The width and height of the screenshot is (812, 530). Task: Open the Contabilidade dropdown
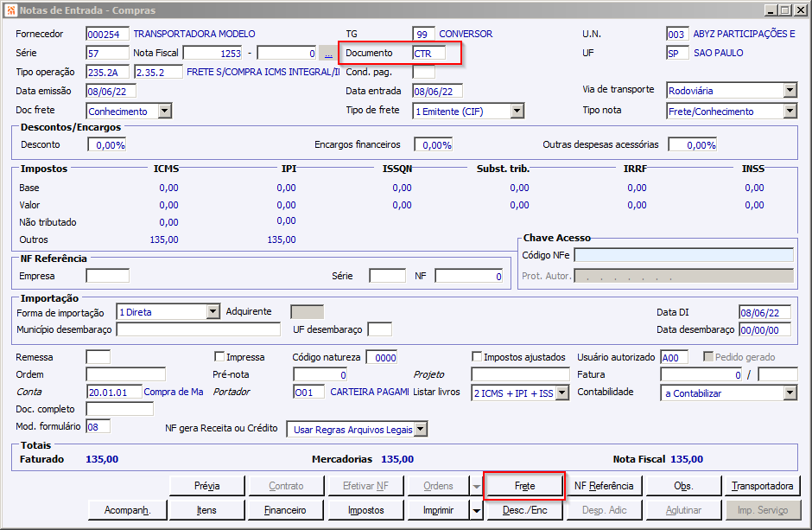click(x=790, y=393)
